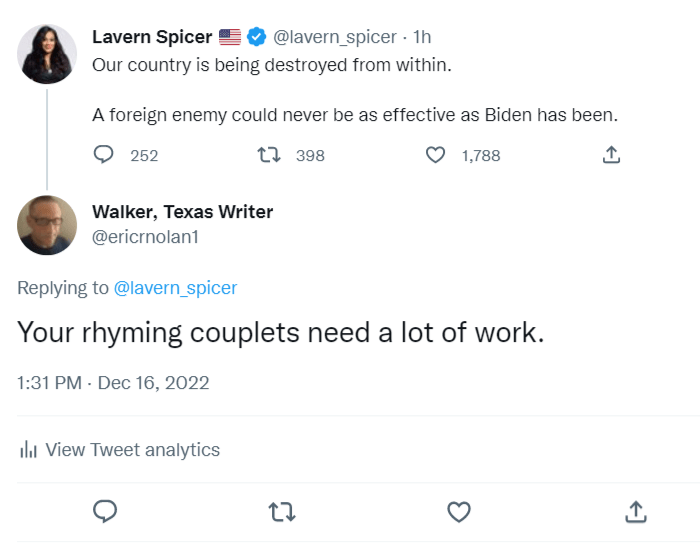
Task: Click the @ericrnolan1 handle
Action: click(x=148, y=238)
